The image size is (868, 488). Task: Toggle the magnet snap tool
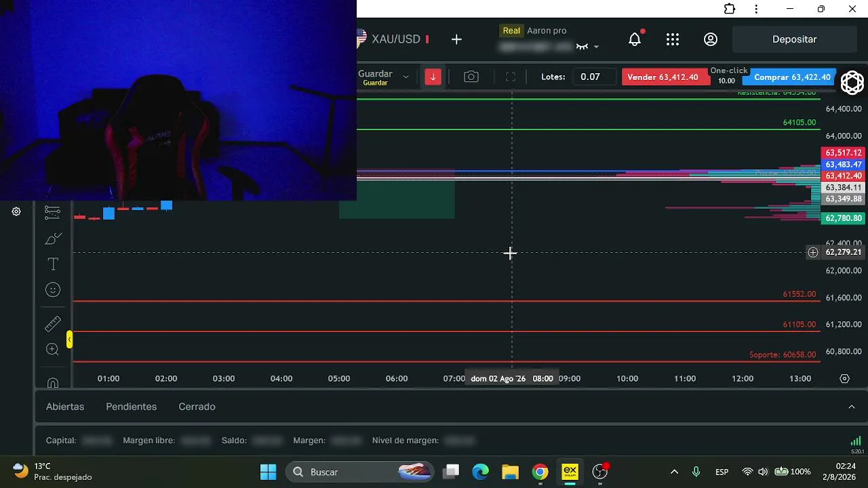[x=53, y=382]
